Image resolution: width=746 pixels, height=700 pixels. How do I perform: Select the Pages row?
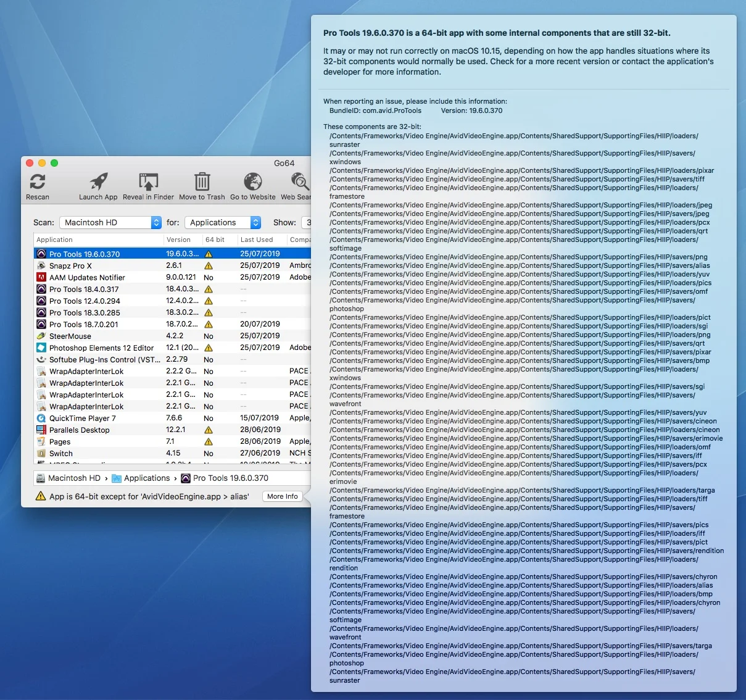[x=172, y=441]
